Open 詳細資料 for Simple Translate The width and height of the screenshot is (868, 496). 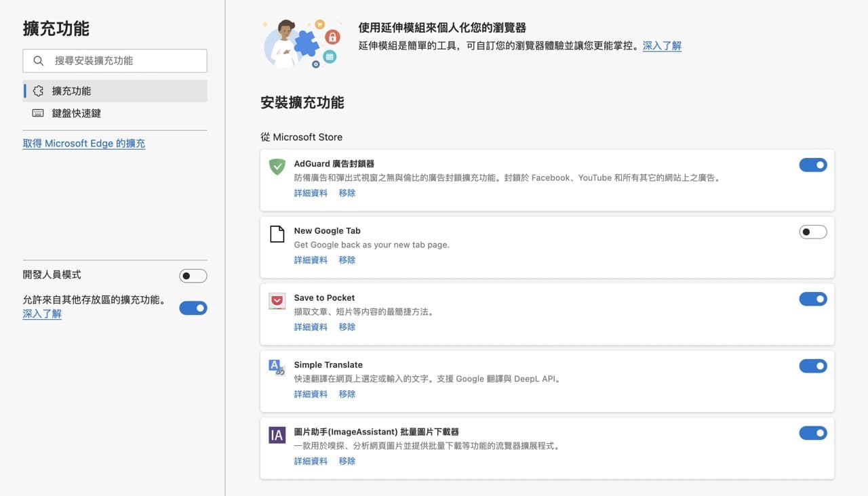(x=311, y=394)
